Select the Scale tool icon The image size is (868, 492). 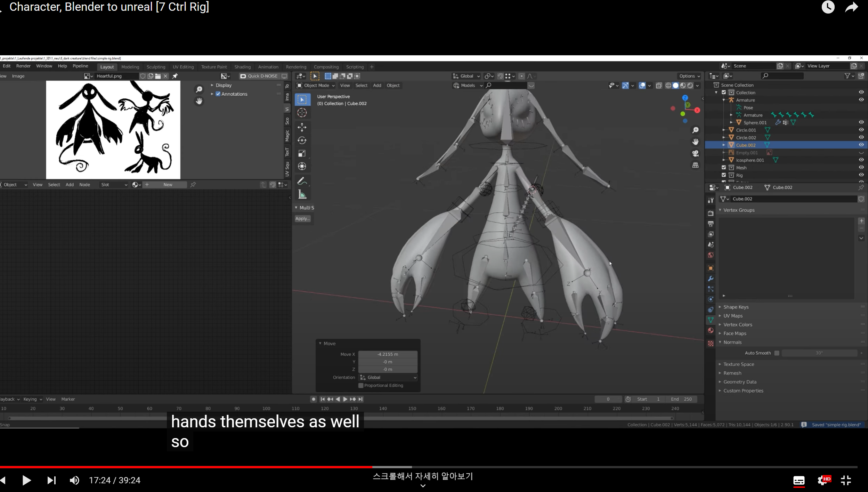[x=302, y=153]
